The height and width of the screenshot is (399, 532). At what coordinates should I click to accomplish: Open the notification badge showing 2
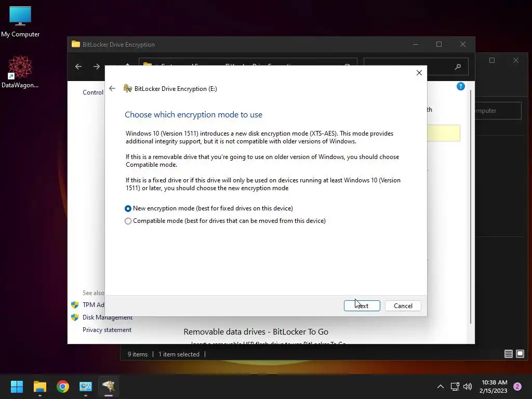point(517,387)
